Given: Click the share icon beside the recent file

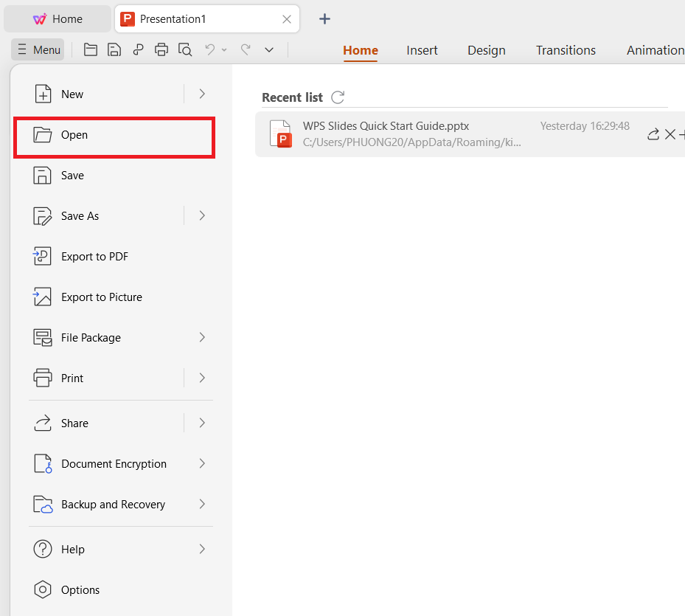Looking at the screenshot, I should [x=653, y=134].
